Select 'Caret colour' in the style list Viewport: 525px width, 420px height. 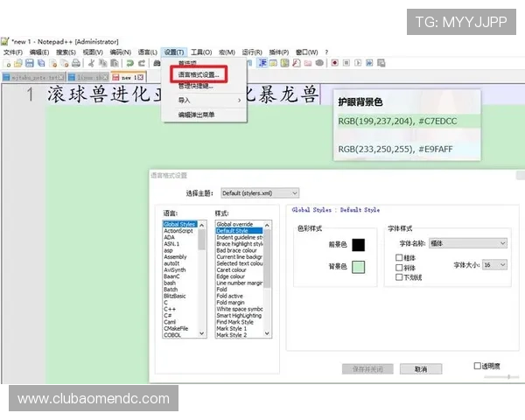point(237,269)
